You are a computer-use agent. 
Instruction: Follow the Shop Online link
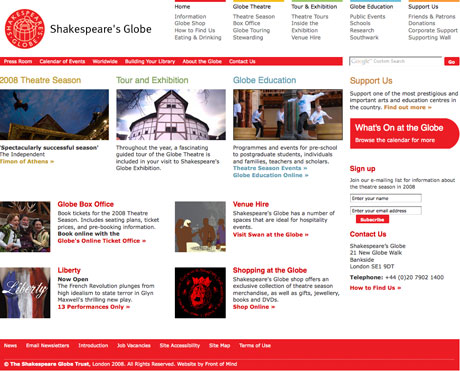(254, 307)
